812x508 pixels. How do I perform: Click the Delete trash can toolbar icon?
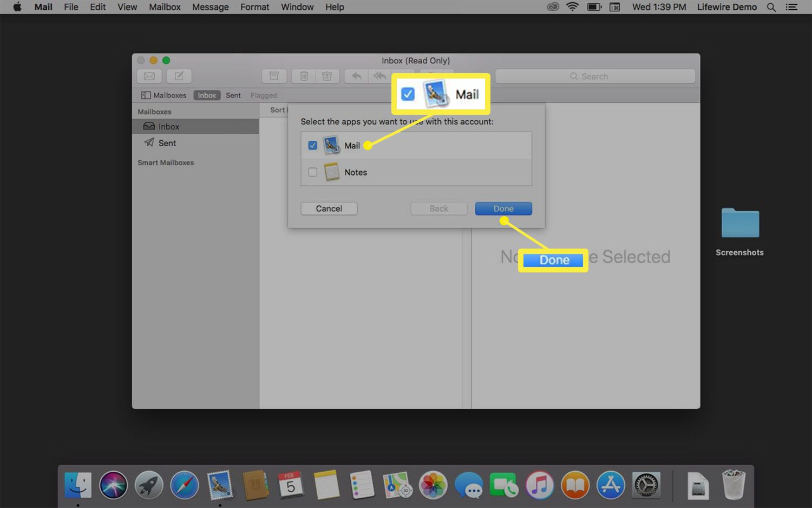click(x=304, y=76)
